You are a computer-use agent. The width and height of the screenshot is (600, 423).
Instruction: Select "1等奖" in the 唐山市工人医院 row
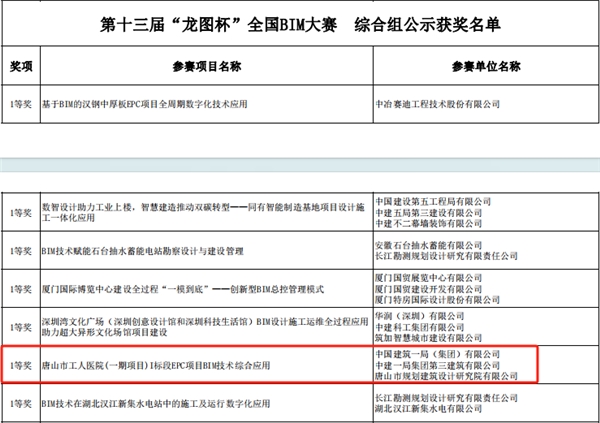[21, 366]
